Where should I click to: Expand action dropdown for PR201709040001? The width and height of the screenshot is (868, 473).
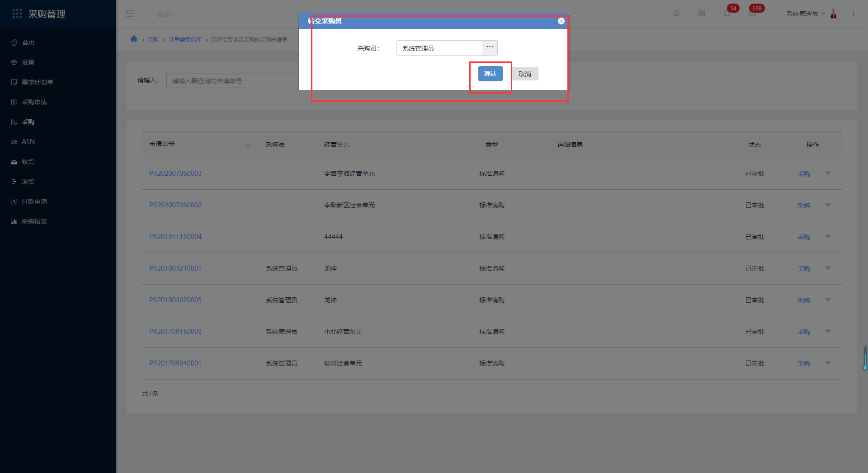coord(828,363)
